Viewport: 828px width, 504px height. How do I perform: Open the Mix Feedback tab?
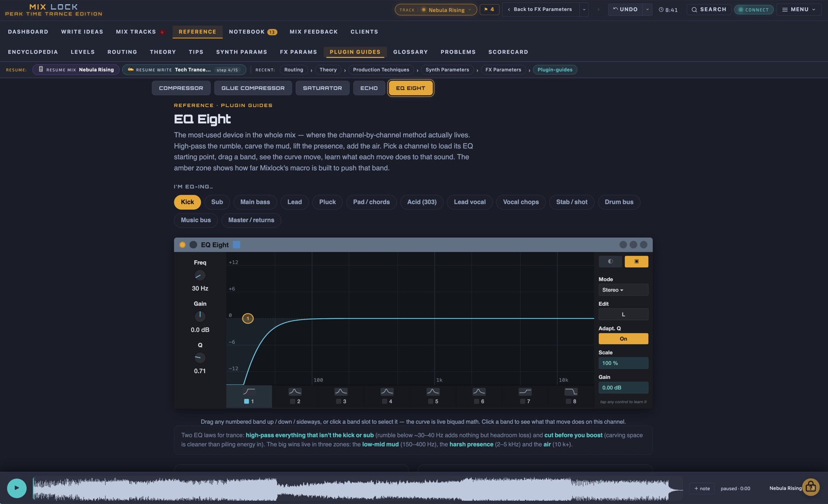coord(314,32)
